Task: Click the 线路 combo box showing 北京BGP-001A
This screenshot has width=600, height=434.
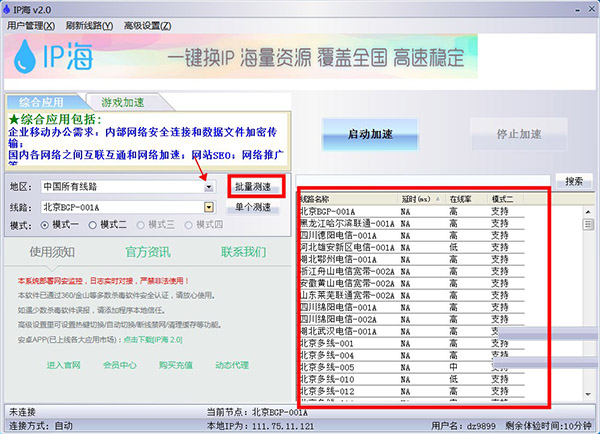Action: click(x=128, y=207)
